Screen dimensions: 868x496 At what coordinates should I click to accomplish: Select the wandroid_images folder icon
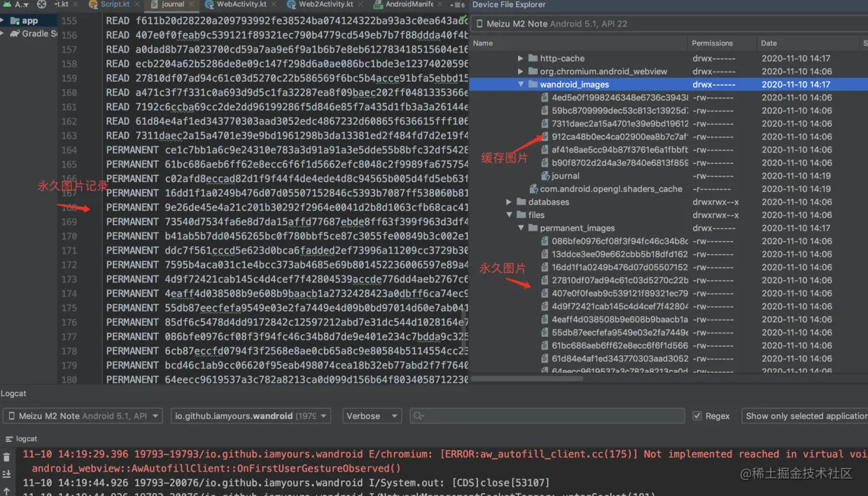(533, 85)
